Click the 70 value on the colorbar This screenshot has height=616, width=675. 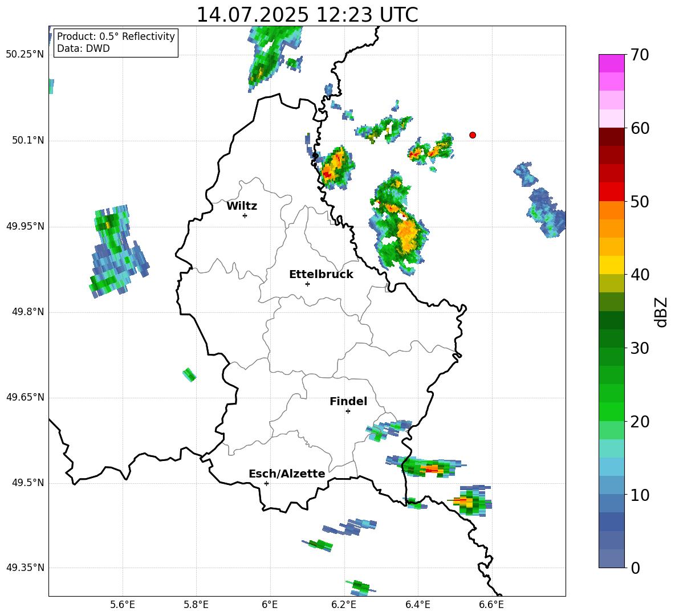640,55
